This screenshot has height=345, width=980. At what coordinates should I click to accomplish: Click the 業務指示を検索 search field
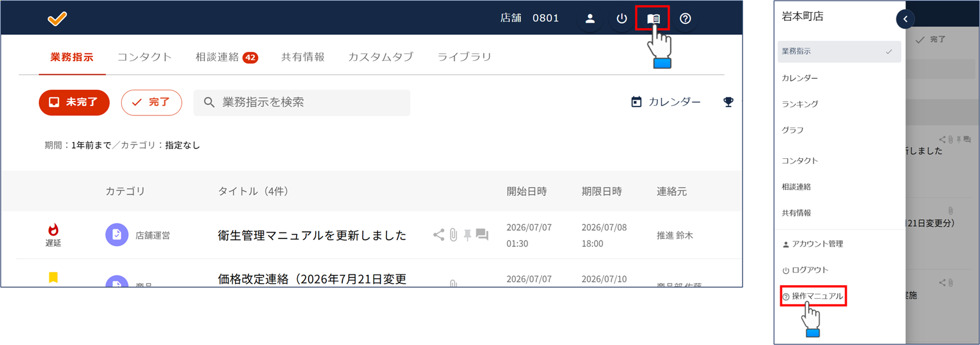[302, 103]
